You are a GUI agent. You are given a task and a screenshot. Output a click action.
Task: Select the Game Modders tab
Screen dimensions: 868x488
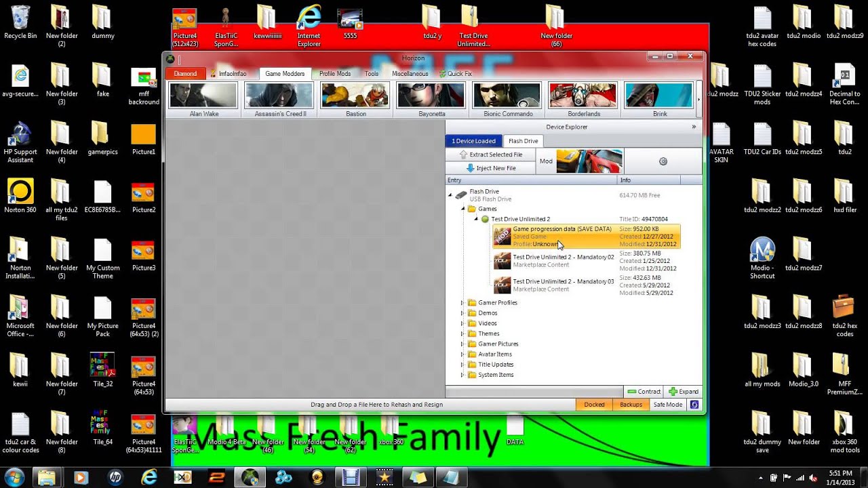(285, 73)
